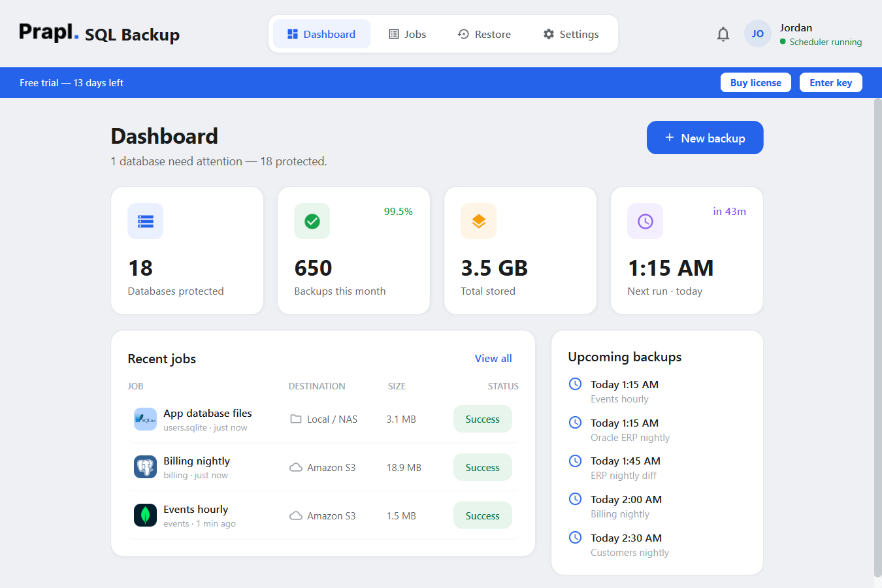Click the clock icon beside Oracle ERP nightly
The width and height of the screenshot is (882, 588).
click(576, 423)
